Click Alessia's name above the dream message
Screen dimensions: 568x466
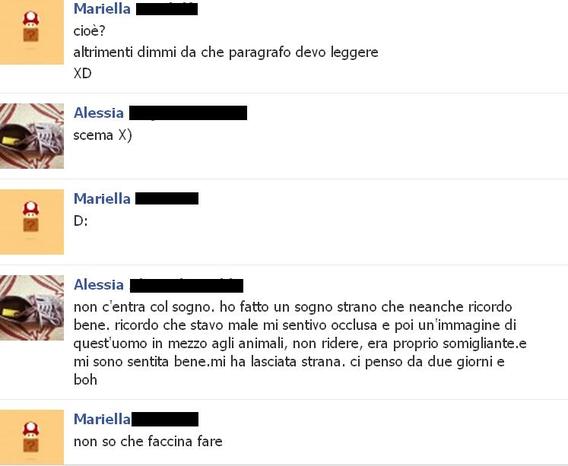tap(99, 284)
